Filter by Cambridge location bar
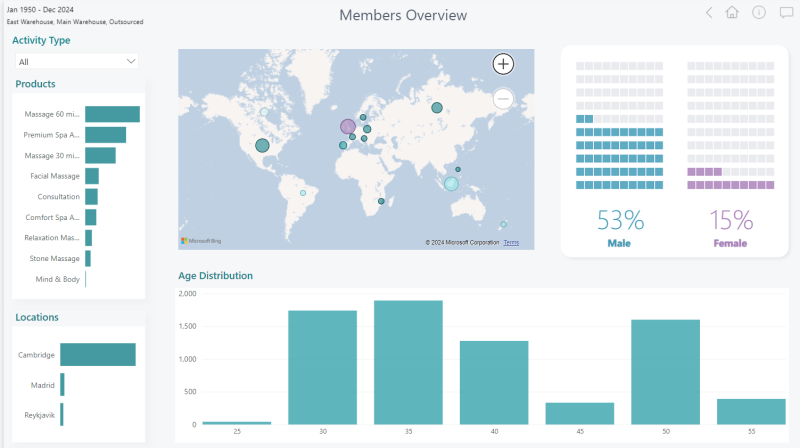This screenshot has height=448, width=800. coord(98,355)
